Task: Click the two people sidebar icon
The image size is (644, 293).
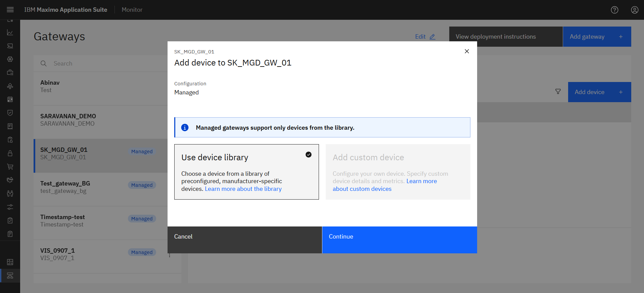Action: [10, 194]
